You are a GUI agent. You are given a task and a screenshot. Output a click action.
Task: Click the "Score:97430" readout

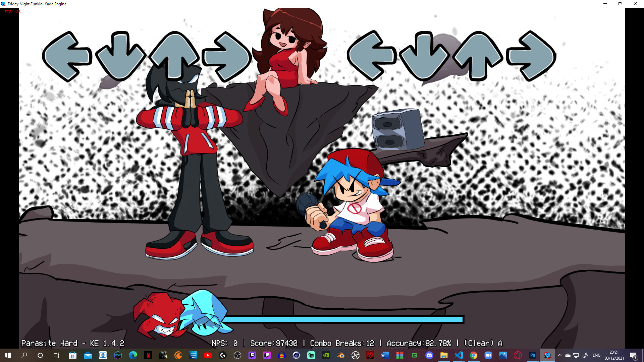pos(274,343)
